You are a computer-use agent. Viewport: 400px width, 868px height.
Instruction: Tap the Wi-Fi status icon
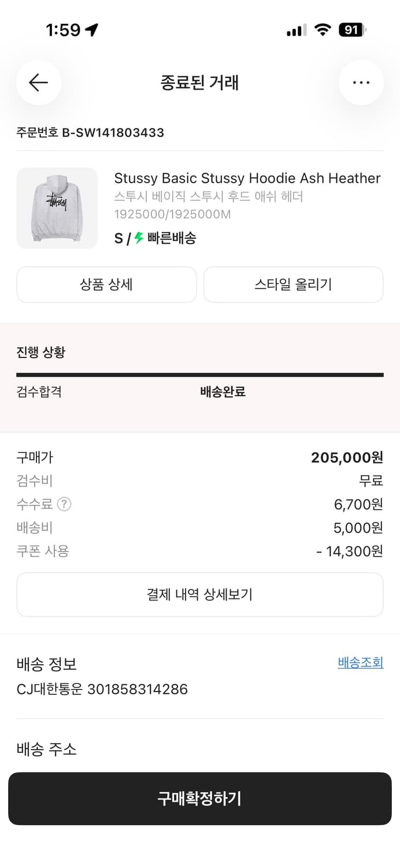click(322, 28)
